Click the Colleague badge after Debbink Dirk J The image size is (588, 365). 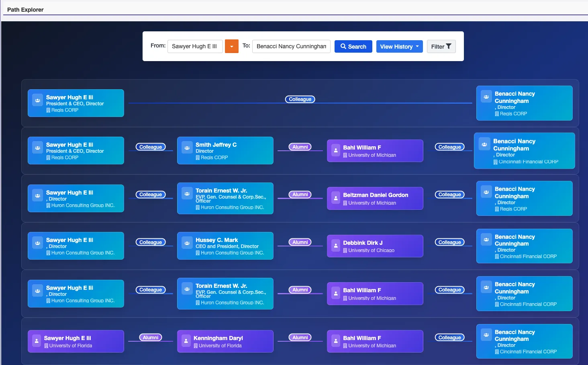tap(449, 242)
